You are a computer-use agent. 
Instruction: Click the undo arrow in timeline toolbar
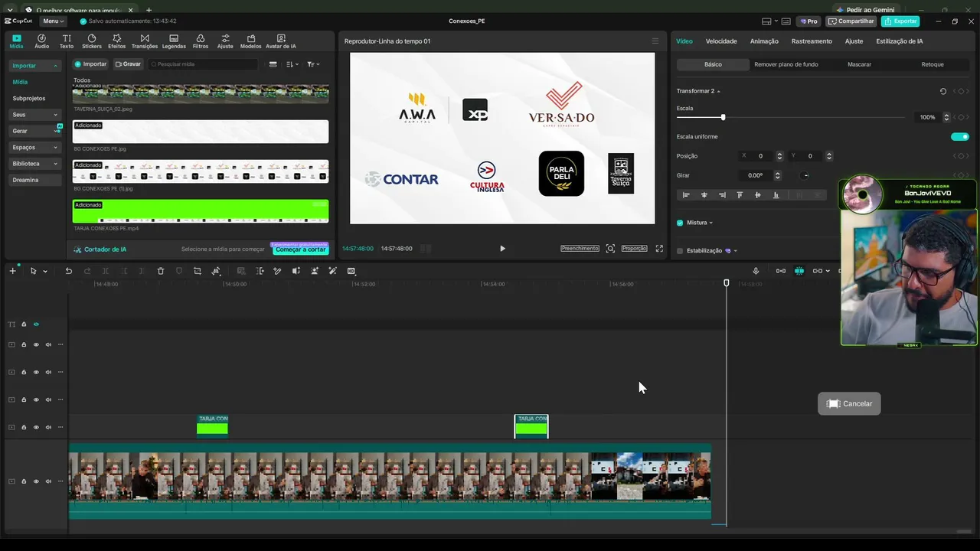68,271
